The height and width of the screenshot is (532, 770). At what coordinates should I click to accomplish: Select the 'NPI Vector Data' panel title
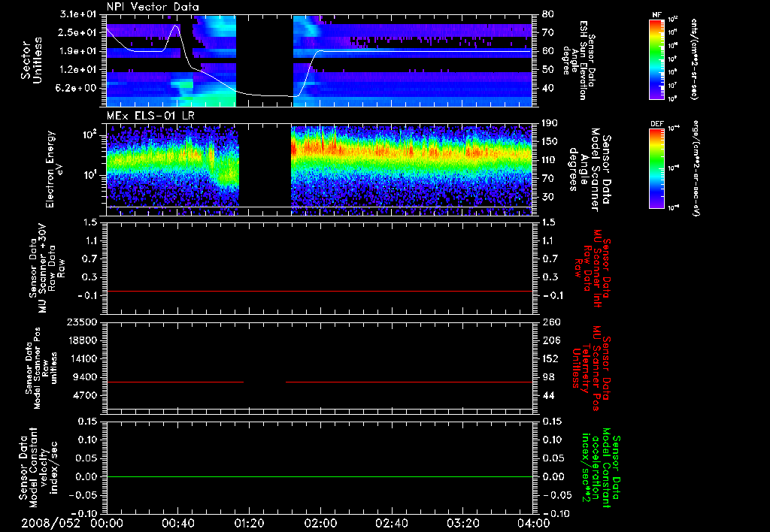click(153, 7)
